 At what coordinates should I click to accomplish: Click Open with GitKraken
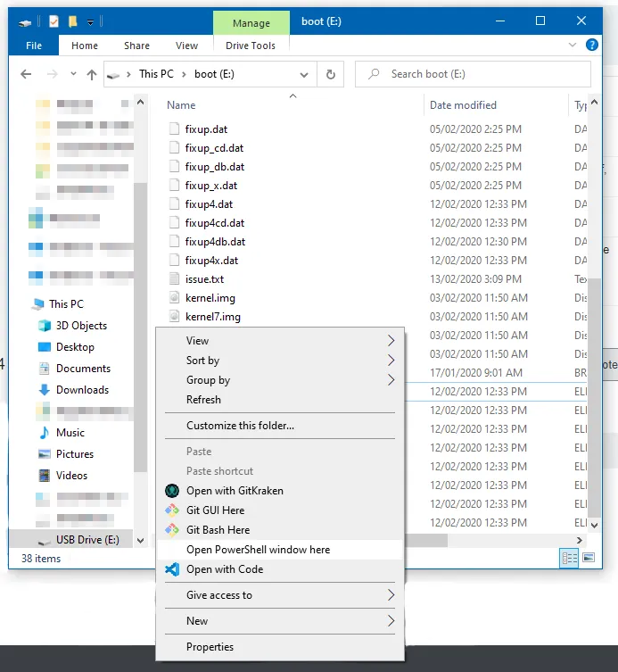(280, 491)
